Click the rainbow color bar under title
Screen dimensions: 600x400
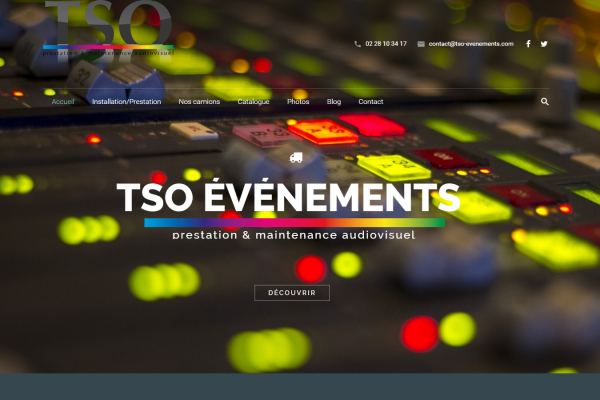coord(294,223)
